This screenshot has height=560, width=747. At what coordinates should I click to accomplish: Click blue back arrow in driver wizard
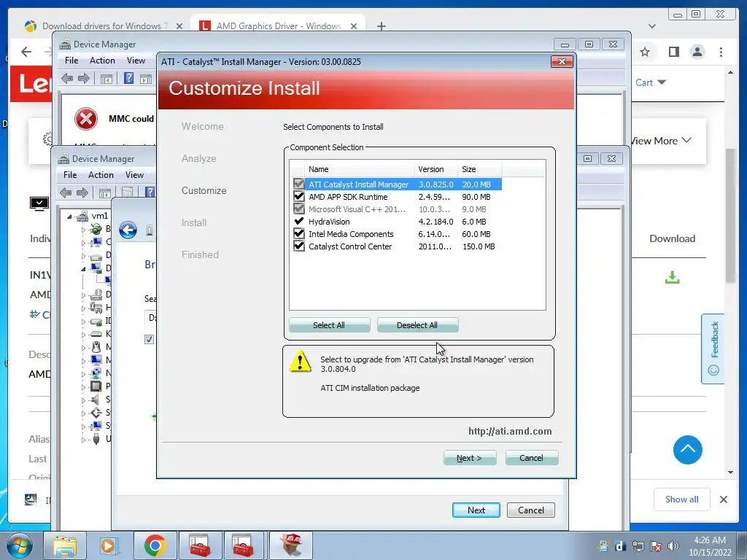tap(128, 230)
